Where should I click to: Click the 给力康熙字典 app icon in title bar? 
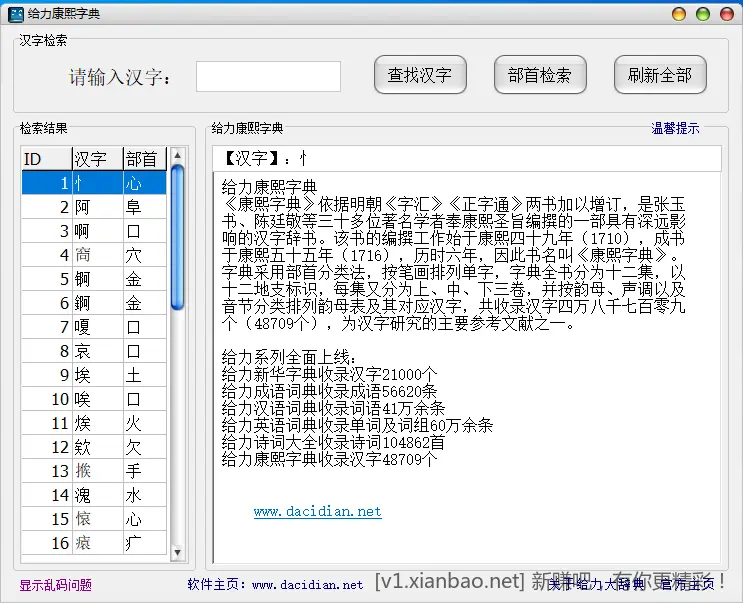point(16,14)
